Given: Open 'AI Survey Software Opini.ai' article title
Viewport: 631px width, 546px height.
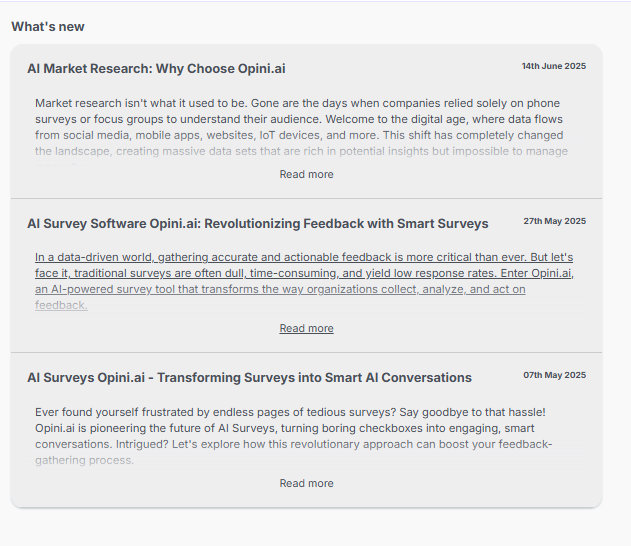Looking at the screenshot, I should pos(258,224).
